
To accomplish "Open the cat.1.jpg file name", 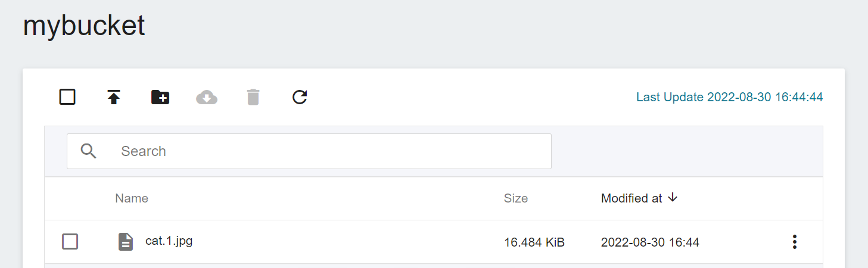I will (169, 241).
